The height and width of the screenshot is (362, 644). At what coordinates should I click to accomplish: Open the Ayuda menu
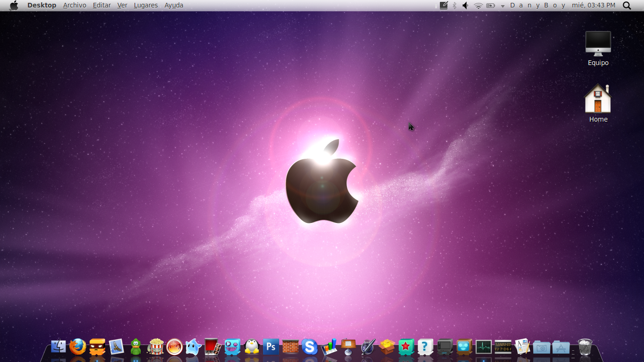pos(174,5)
